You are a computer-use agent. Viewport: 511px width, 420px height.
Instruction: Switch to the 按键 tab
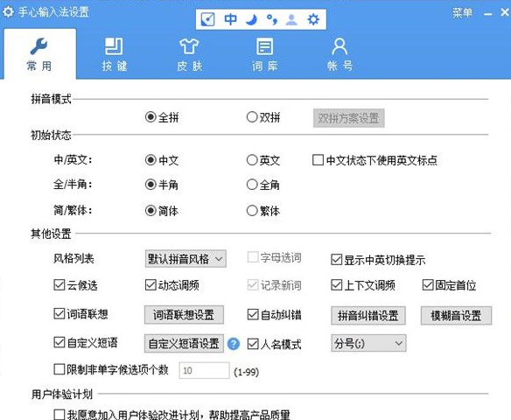115,54
